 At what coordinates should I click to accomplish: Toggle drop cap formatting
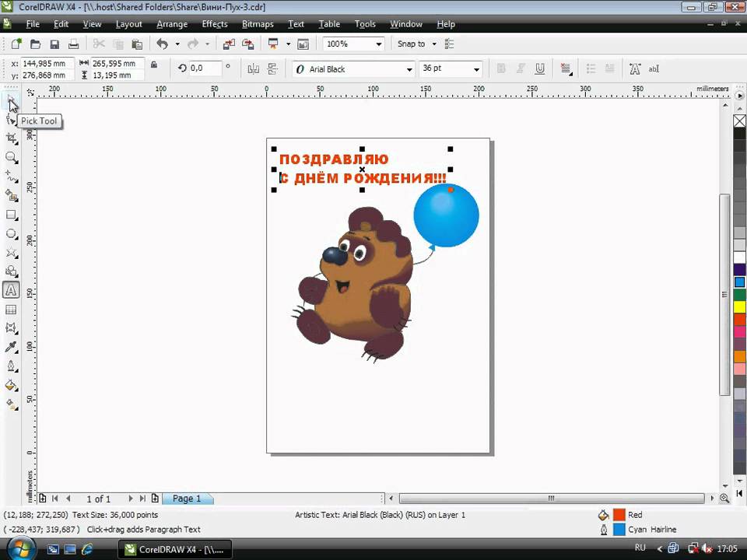(x=610, y=68)
